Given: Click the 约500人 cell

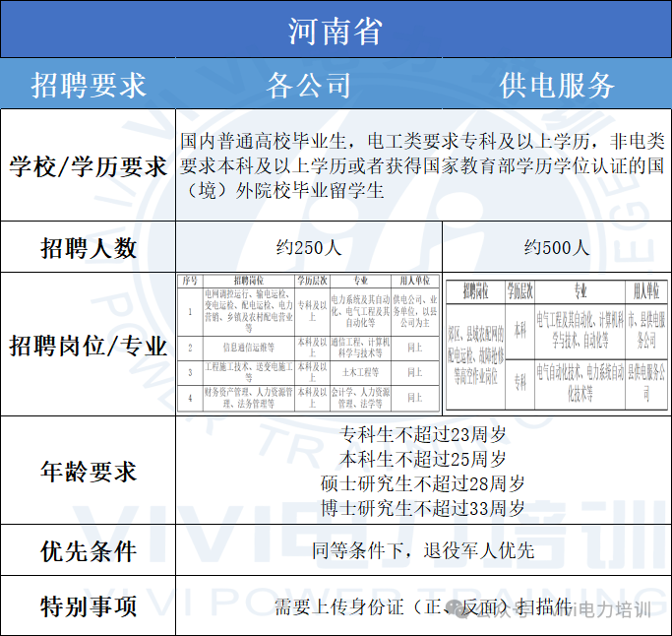Looking at the screenshot, I should coord(556,247).
